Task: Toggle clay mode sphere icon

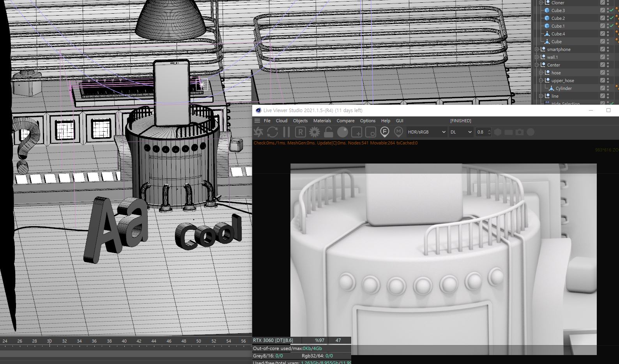Action: click(342, 132)
